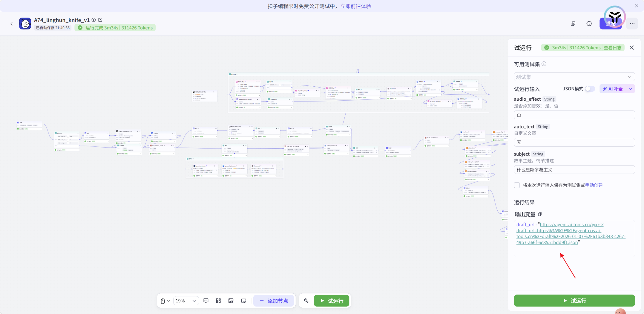Copy the 输出变量 output with its copy icon

(x=540, y=214)
